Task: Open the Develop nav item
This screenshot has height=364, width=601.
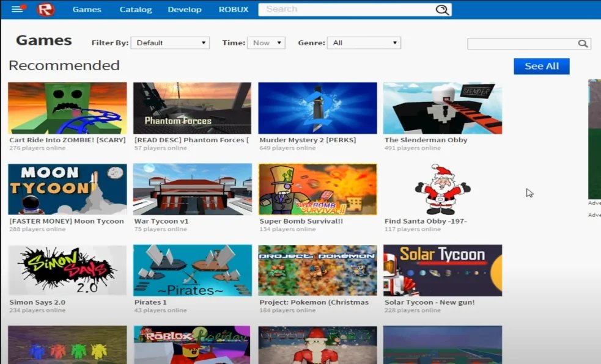Action: coord(185,10)
